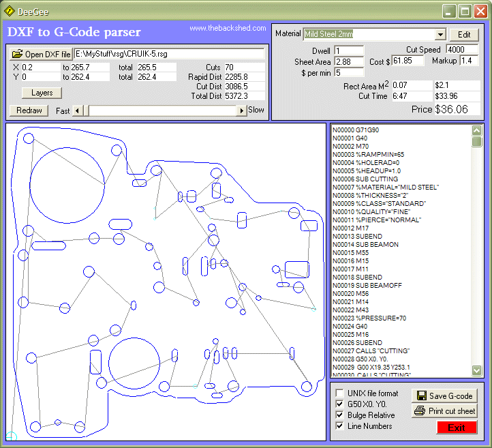
Task: Expand the Material dropdown list
Action: click(x=440, y=35)
